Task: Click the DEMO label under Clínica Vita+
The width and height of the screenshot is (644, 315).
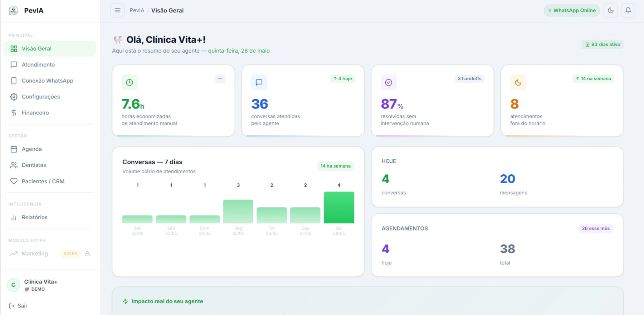Action: tap(38, 289)
